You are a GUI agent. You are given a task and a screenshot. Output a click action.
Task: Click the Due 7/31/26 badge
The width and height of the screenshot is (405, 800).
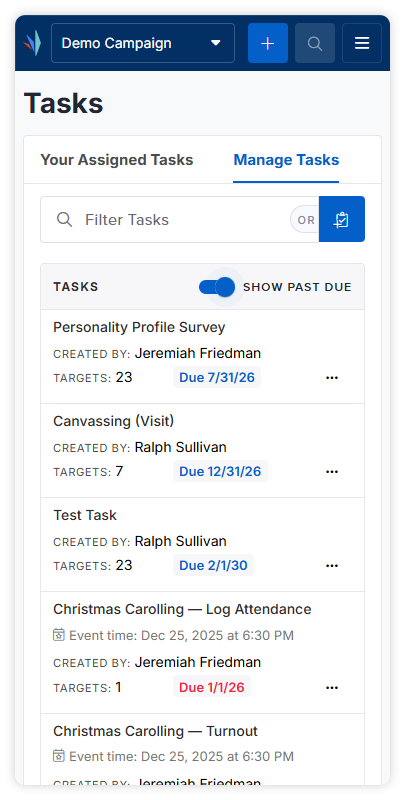pos(217,378)
